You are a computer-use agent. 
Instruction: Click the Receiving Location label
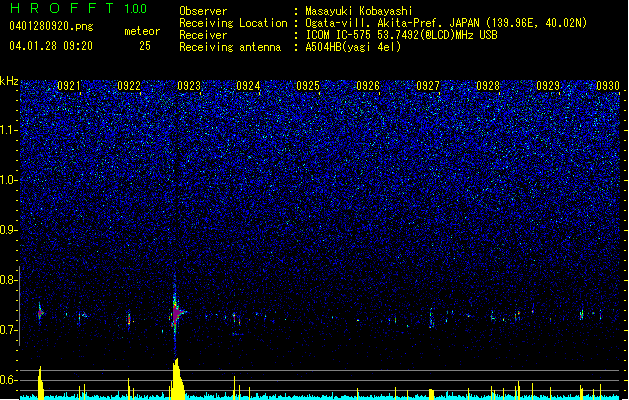(x=233, y=23)
